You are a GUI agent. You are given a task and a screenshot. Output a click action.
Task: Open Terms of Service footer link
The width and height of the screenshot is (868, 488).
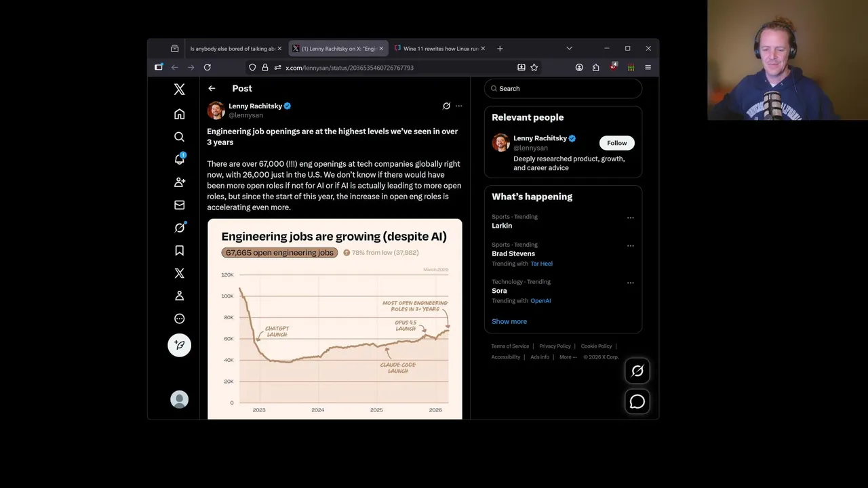tap(510, 346)
